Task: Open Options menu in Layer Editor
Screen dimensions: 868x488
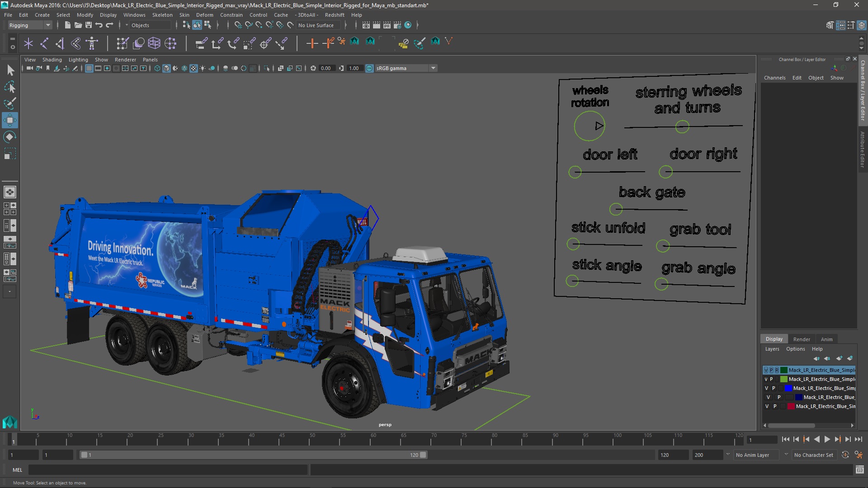Action: pos(795,349)
